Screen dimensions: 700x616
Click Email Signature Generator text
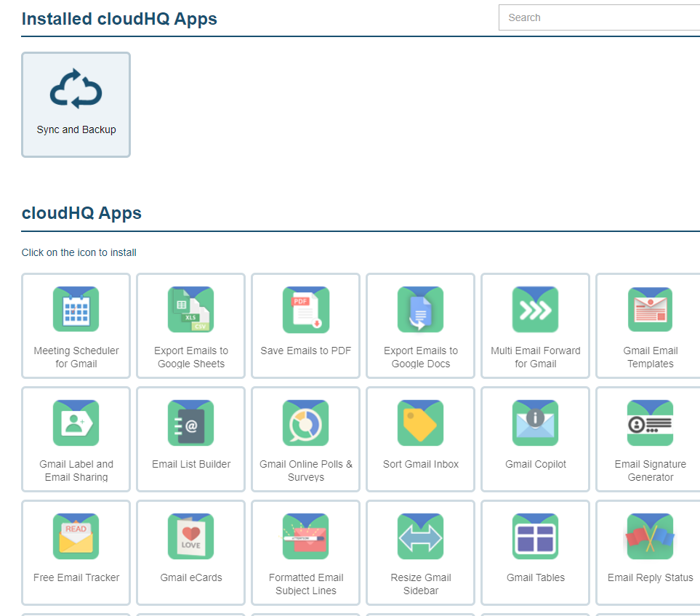coord(651,471)
